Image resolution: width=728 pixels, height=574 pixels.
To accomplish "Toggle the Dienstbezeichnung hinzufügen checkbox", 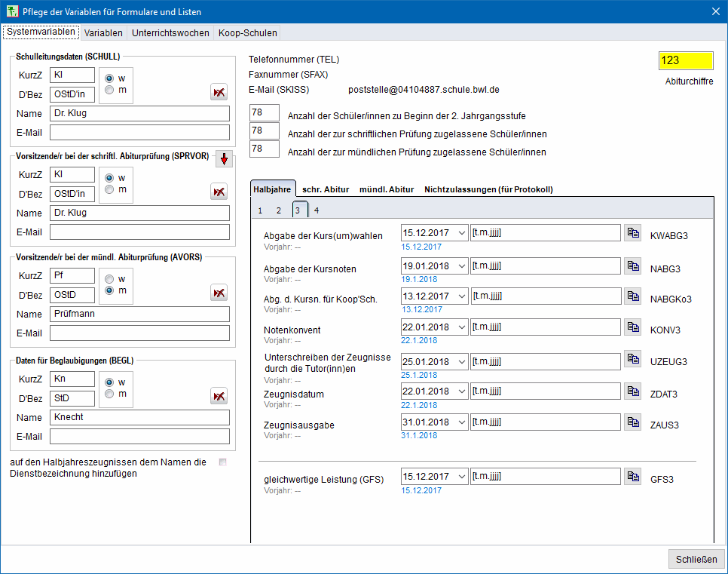I will (x=222, y=462).
